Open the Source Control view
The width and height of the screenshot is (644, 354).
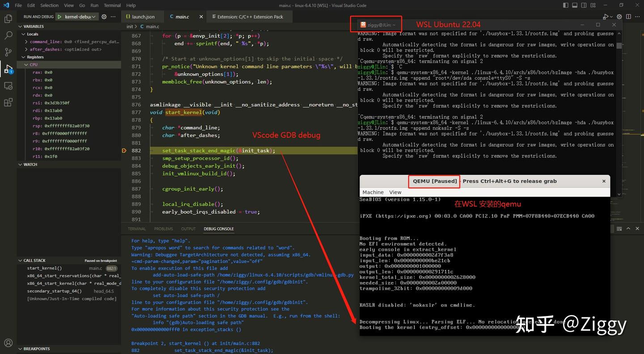click(x=8, y=52)
